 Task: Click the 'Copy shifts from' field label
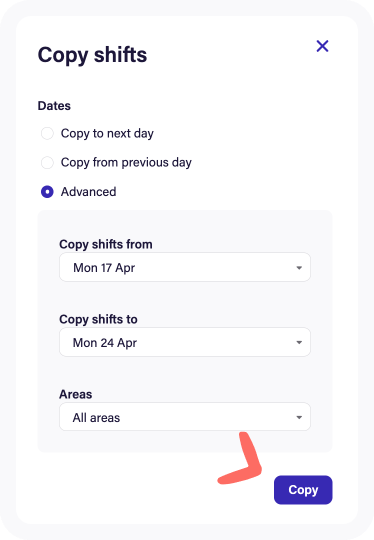point(106,245)
